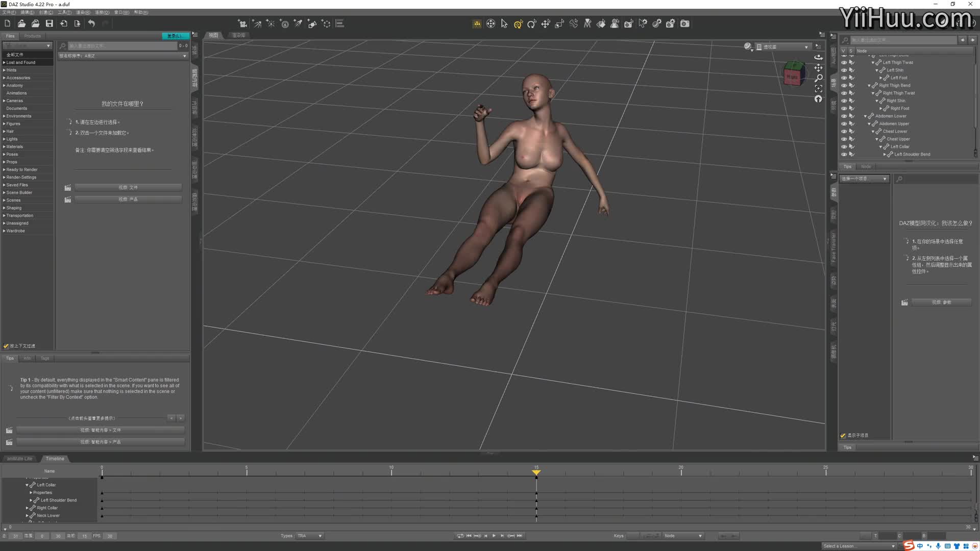Viewport: 980px width, 551px height.
Task: Create a new camera from toolbar
Action: [x=242, y=23]
